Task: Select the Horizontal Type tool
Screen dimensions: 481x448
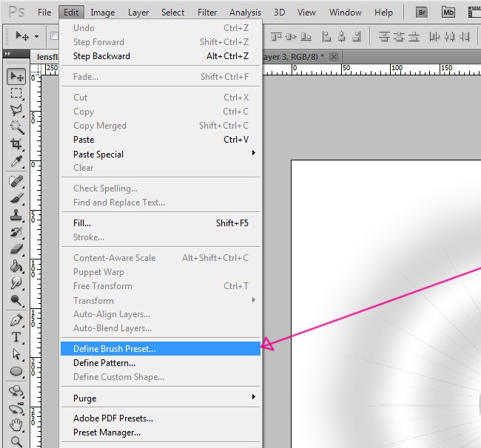Action: click(16, 337)
